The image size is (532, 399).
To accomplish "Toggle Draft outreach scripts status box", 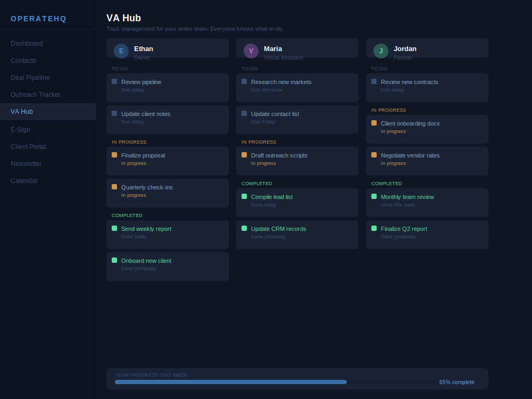I will [244, 155].
